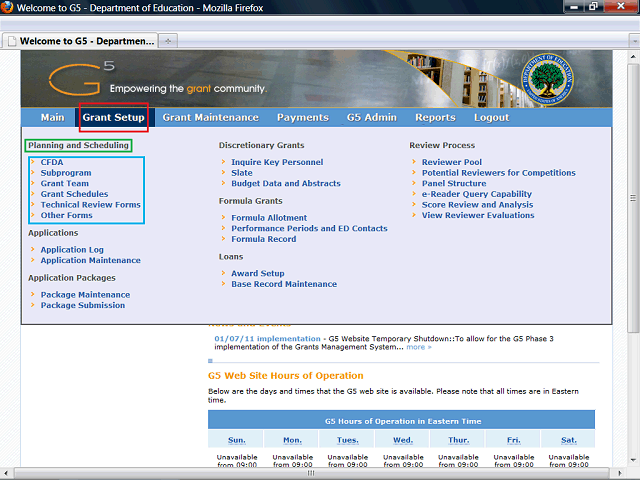The image size is (640, 480).
Task: Open the tab list dropdown arrow
Action: [x=634, y=41]
